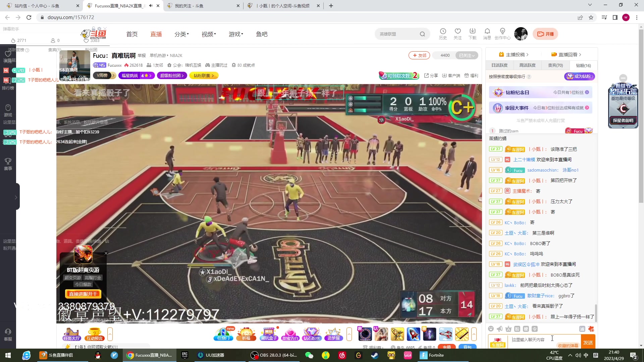Expand the gift list arrow

coord(474,334)
